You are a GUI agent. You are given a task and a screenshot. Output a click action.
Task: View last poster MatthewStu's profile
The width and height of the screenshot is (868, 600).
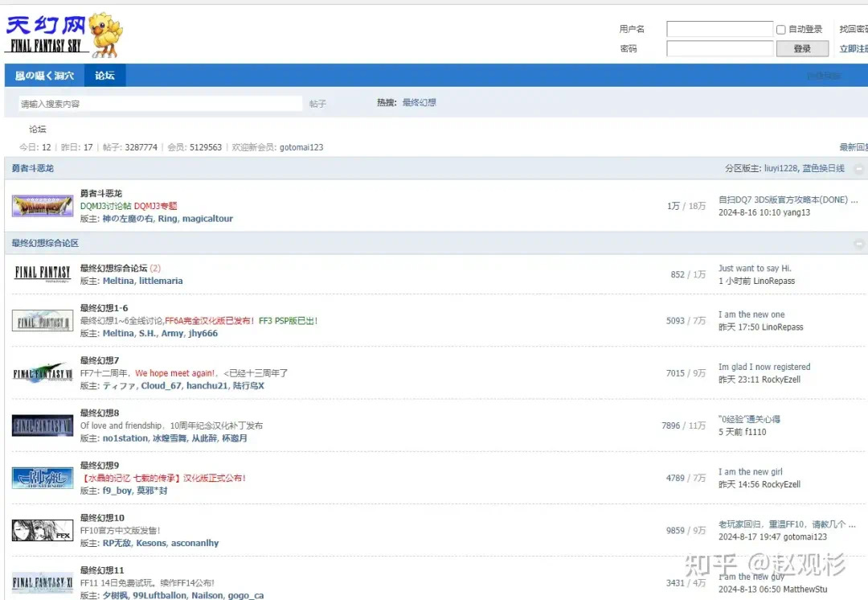pyautogui.click(x=805, y=590)
